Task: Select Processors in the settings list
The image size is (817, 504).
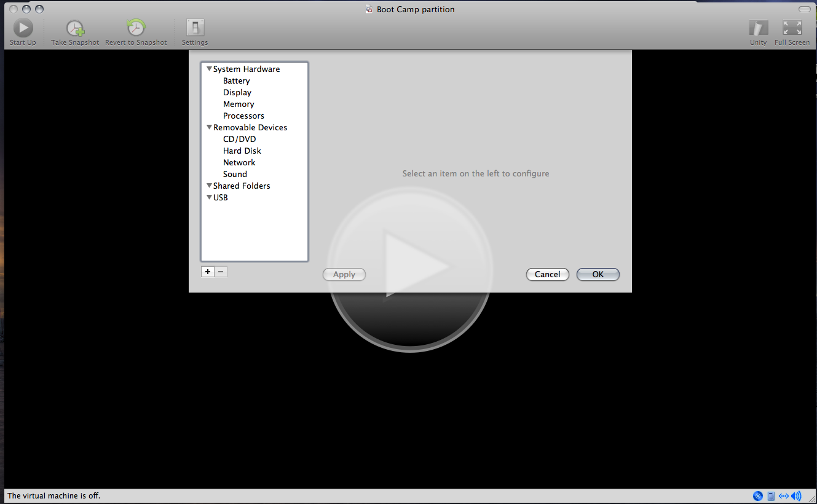Action: coord(243,116)
